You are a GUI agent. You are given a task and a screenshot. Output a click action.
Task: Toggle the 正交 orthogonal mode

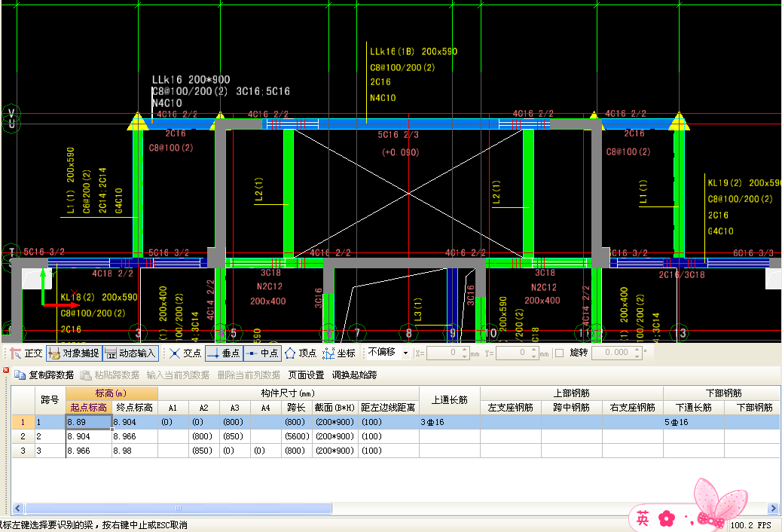pyautogui.click(x=26, y=353)
